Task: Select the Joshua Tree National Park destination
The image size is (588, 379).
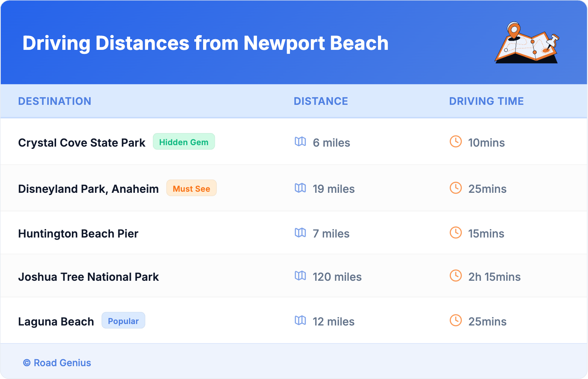Action: 88,277
